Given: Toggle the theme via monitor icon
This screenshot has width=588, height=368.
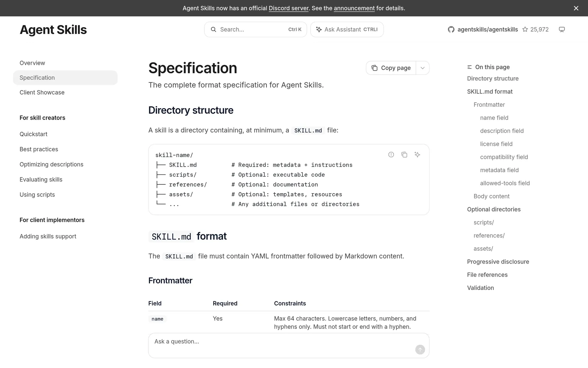Looking at the screenshot, I should (x=562, y=29).
